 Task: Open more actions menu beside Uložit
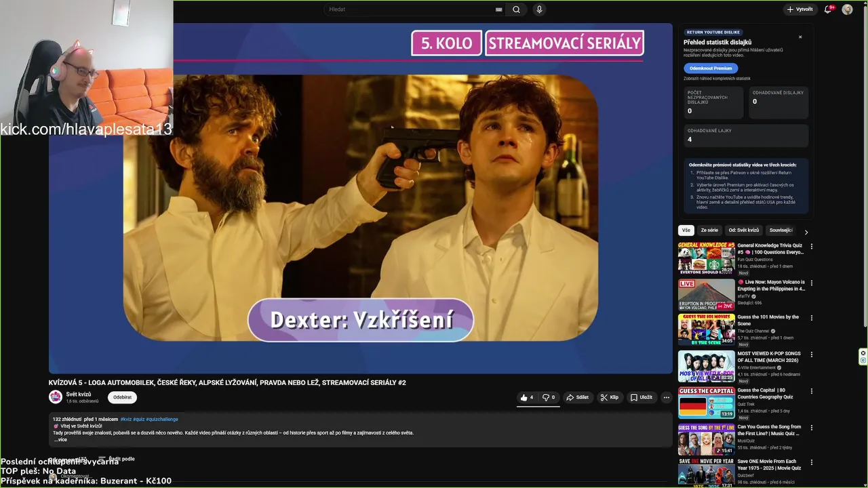click(667, 398)
